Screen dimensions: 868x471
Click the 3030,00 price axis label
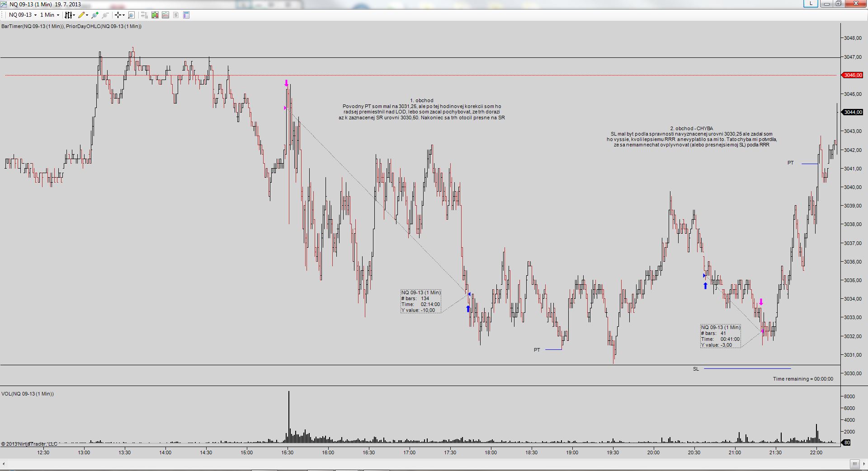pos(853,373)
